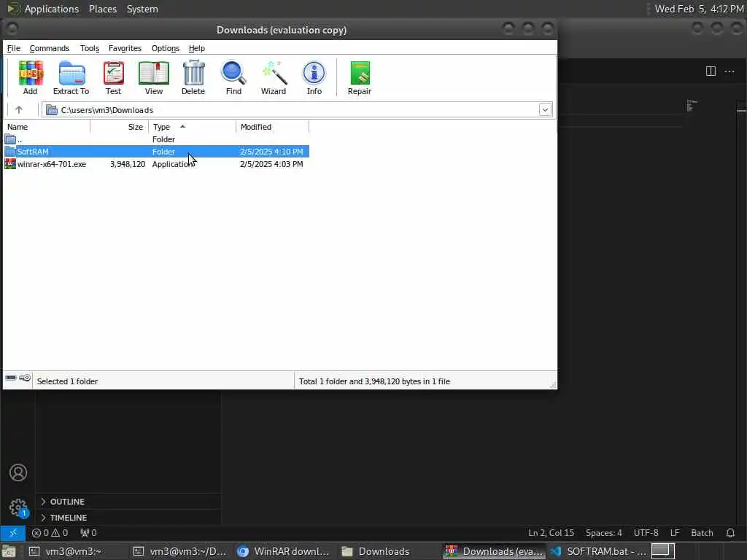Sort by the Name column header

coord(47,127)
